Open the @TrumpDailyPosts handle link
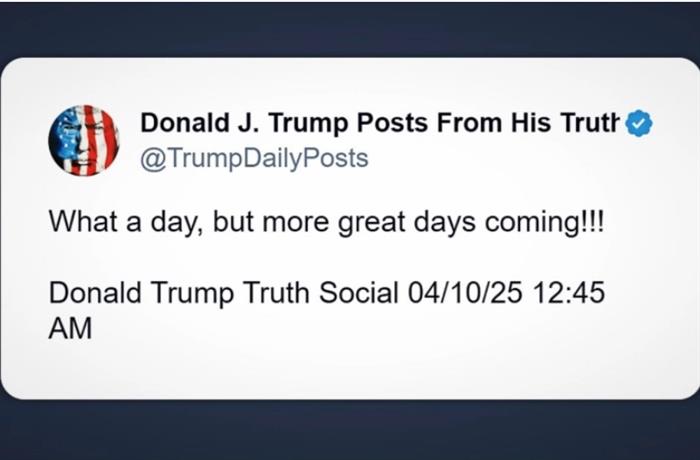Screen dimensions: 700x460 coord(254,158)
